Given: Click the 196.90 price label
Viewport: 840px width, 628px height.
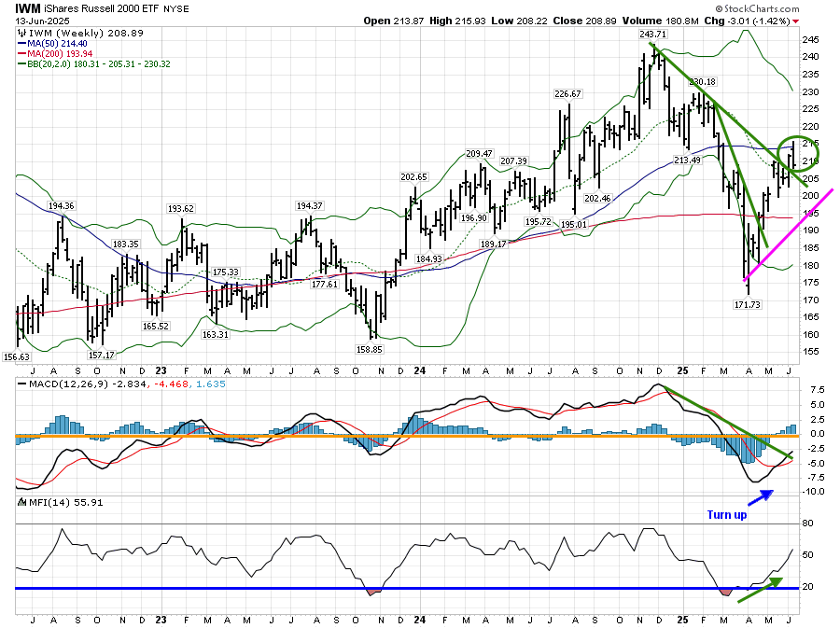Looking at the screenshot, I should coord(473,218).
